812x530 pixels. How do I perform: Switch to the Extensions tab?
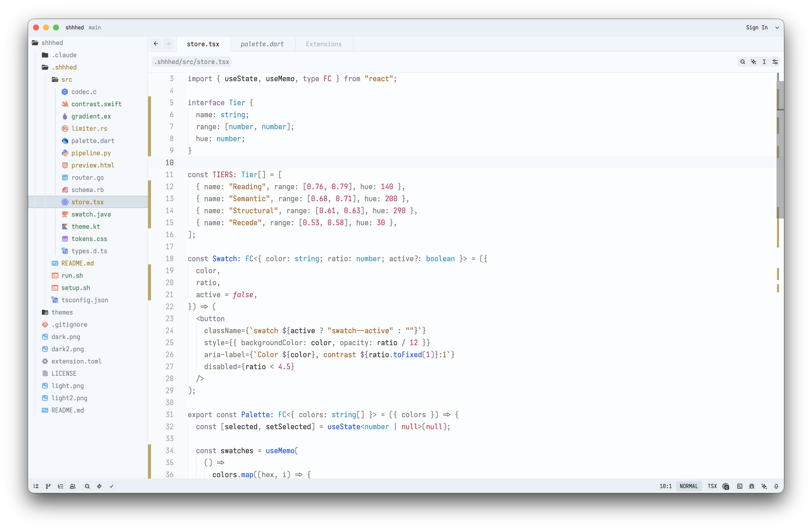[324, 44]
